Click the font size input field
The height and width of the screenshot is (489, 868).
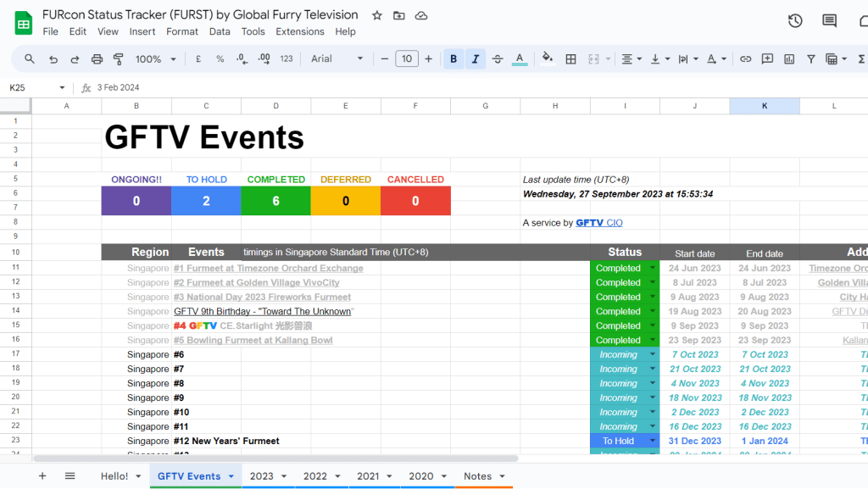pyautogui.click(x=407, y=59)
